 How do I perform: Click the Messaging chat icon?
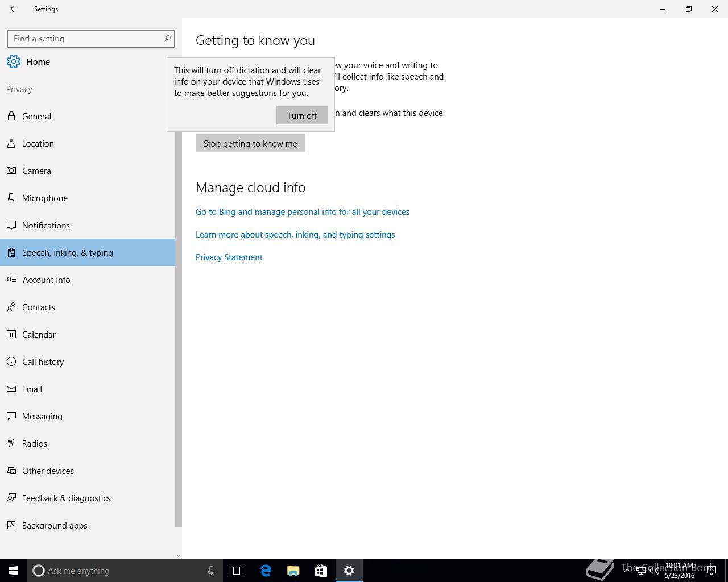[11, 416]
